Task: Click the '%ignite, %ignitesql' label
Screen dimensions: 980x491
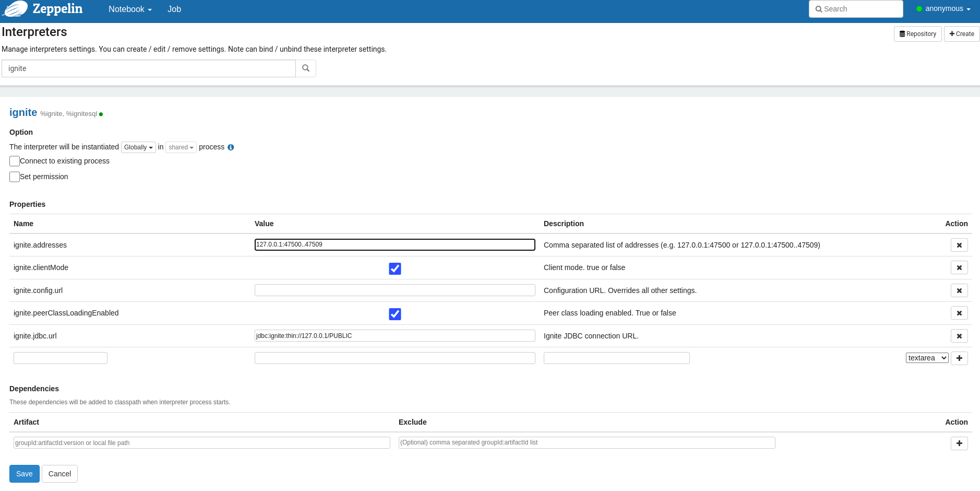Action: [68, 114]
